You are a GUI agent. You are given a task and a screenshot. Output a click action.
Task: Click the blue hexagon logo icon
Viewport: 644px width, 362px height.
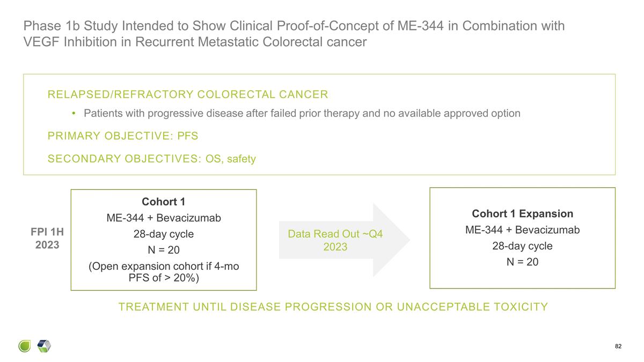coord(44,346)
